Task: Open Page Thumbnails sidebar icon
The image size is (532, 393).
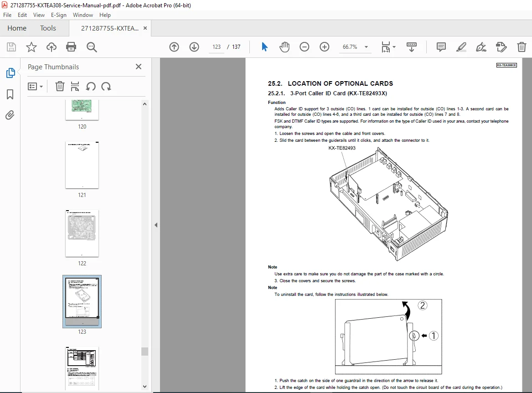Action: point(10,72)
